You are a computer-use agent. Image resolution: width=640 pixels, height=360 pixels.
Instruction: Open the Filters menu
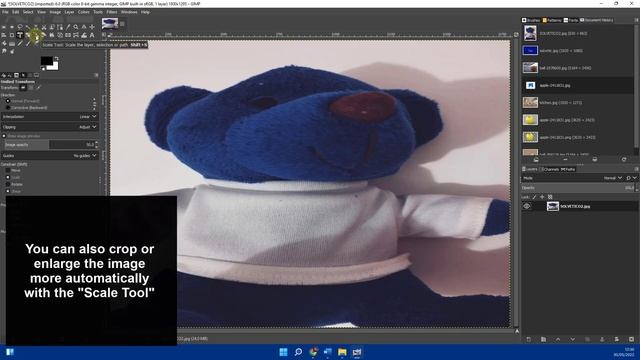(111, 12)
